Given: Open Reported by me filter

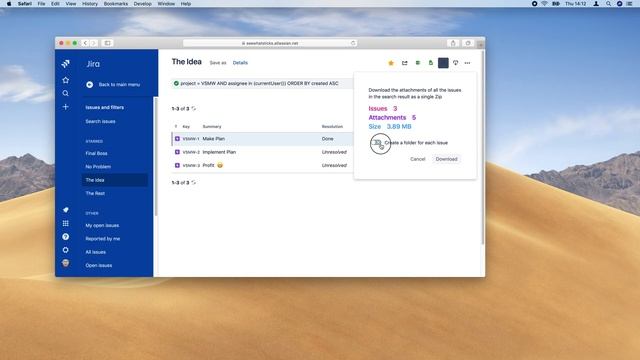Looking at the screenshot, I should pos(102,239).
